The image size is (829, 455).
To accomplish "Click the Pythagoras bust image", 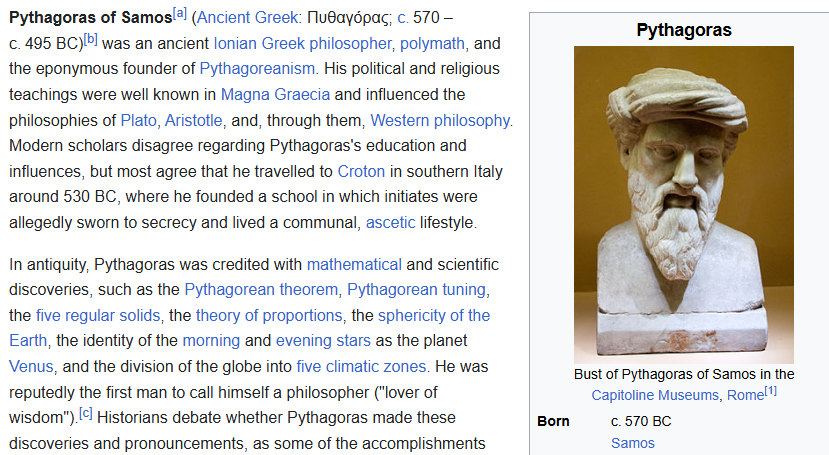I will (x=684, y=205).
